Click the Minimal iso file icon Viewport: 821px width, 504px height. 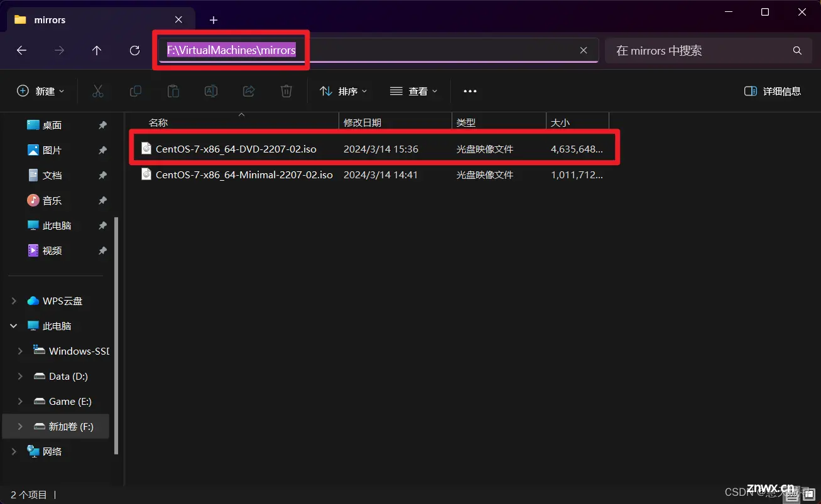[x=146, y=174]
